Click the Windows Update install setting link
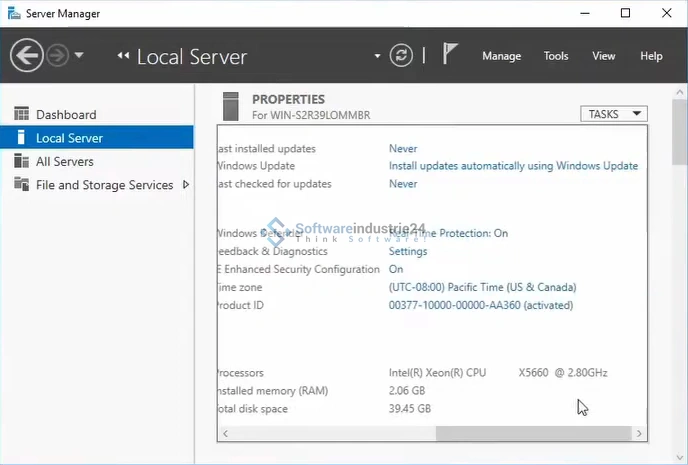 512,166
